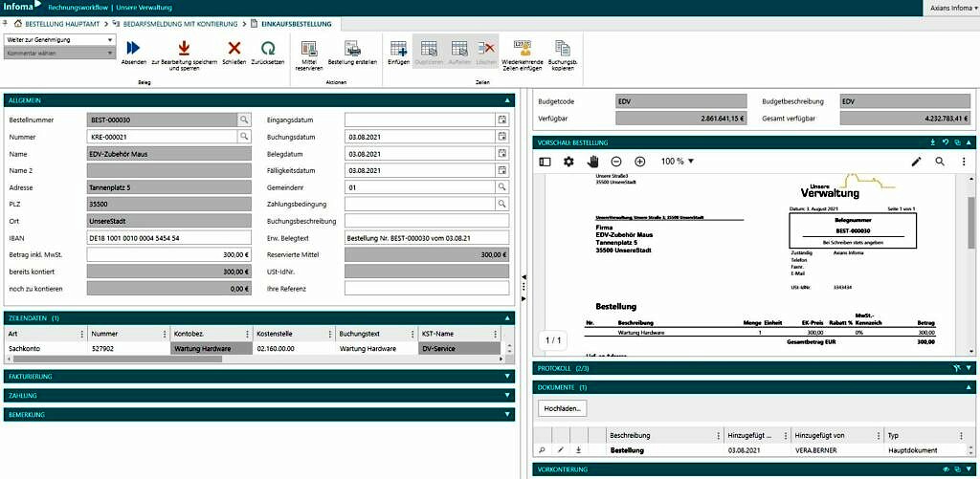Zoom in preview with plus icon

pyautogui.click(x=640, y=162)
